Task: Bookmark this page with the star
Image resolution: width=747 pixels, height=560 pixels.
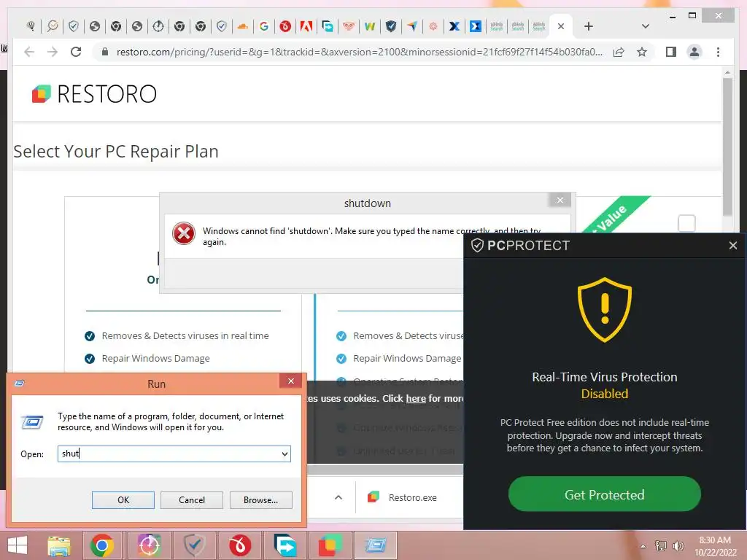Action: (x=642, y=52)
